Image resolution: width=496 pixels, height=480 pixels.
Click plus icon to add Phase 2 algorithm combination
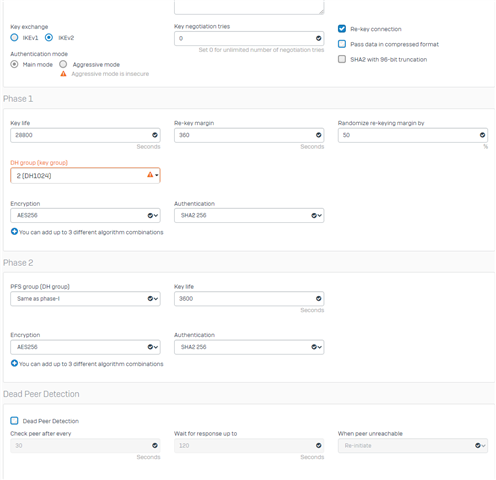coord(14,363)
